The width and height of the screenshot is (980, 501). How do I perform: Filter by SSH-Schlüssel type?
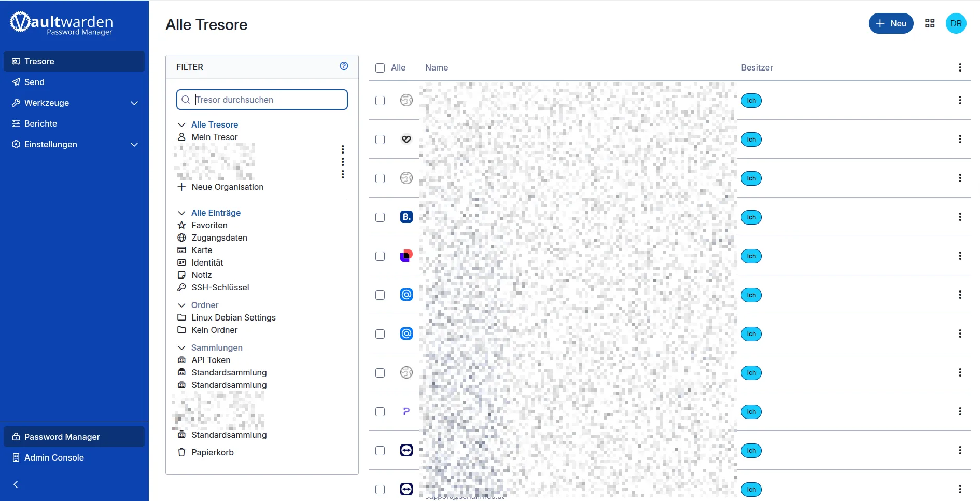220,287
